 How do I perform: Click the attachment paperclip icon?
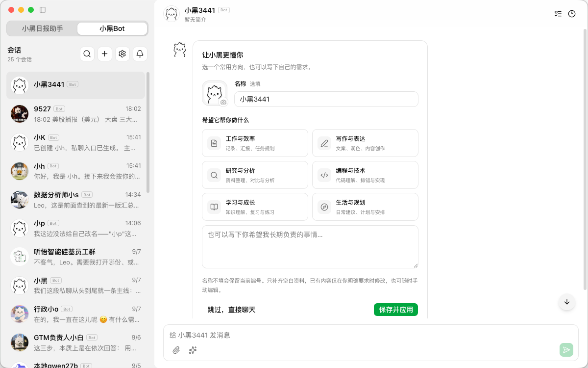(x=176, y=350)
